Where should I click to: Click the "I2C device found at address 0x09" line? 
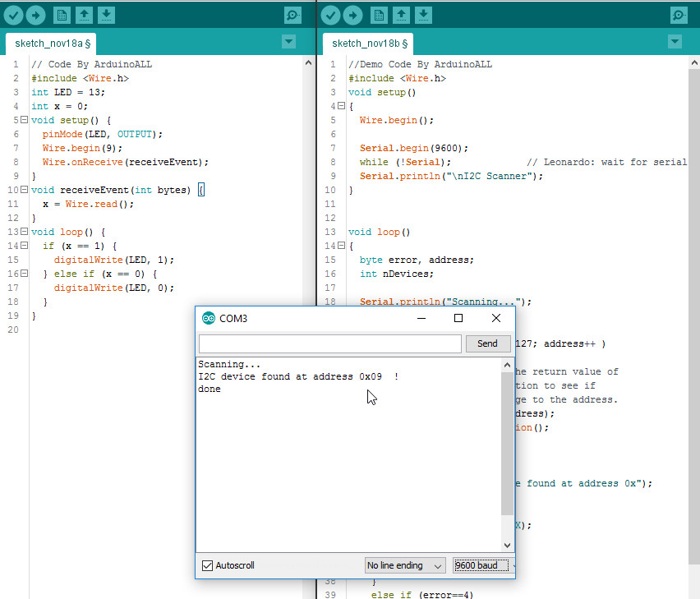[298, 376]
